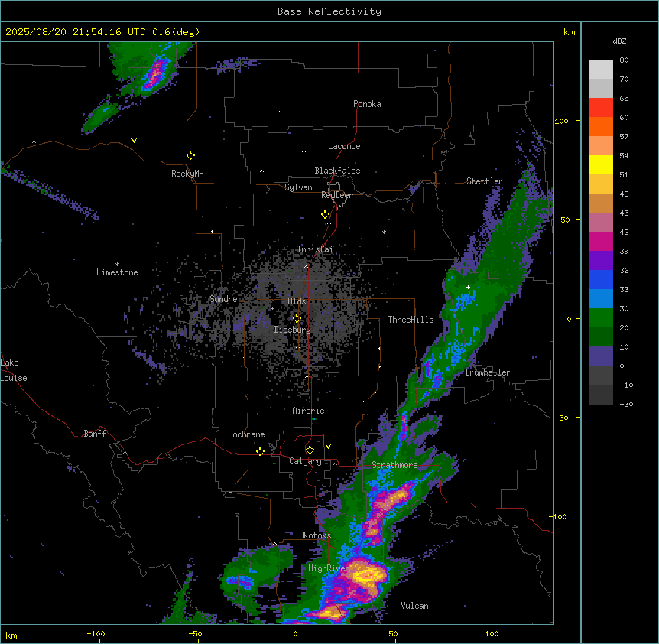659x644 pixels.
Task: Click the Blackfalds city label
Action: [x=337, y=171]
